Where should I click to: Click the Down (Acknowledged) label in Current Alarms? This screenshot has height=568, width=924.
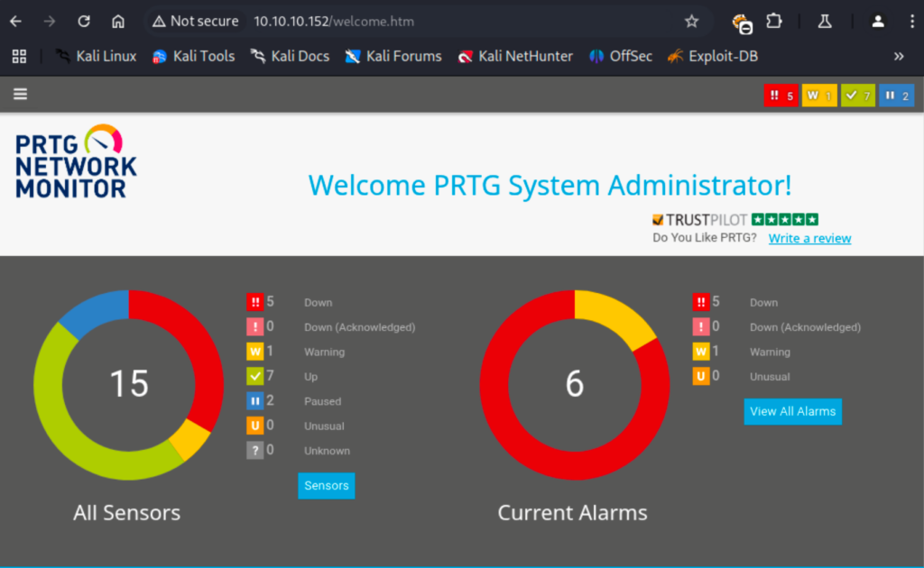pyautogui.click(x=805, y=327)
